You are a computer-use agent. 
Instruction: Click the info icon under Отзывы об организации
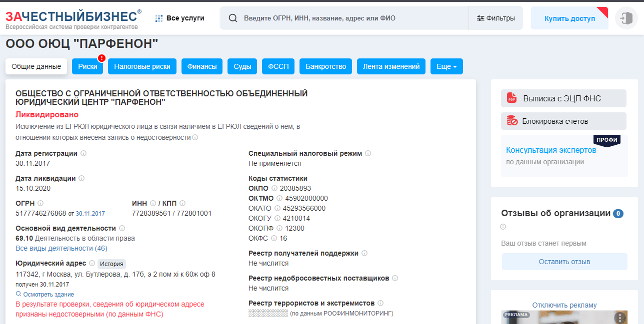click(x=502, y=227)
